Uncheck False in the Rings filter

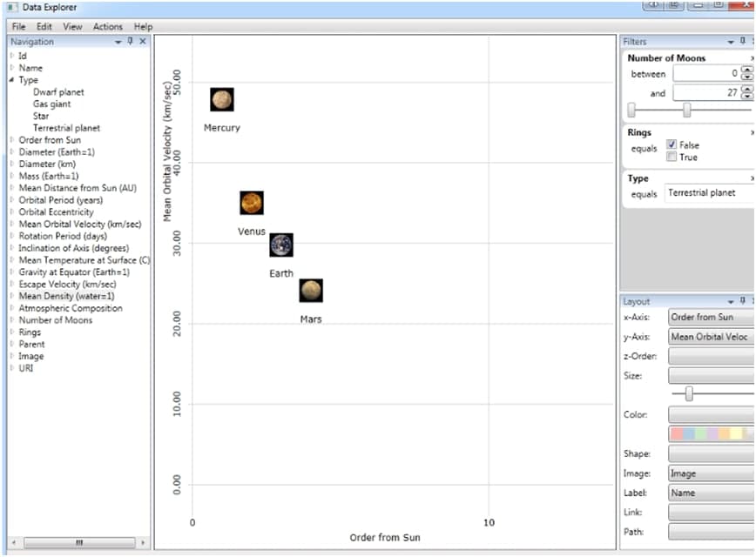672,144
